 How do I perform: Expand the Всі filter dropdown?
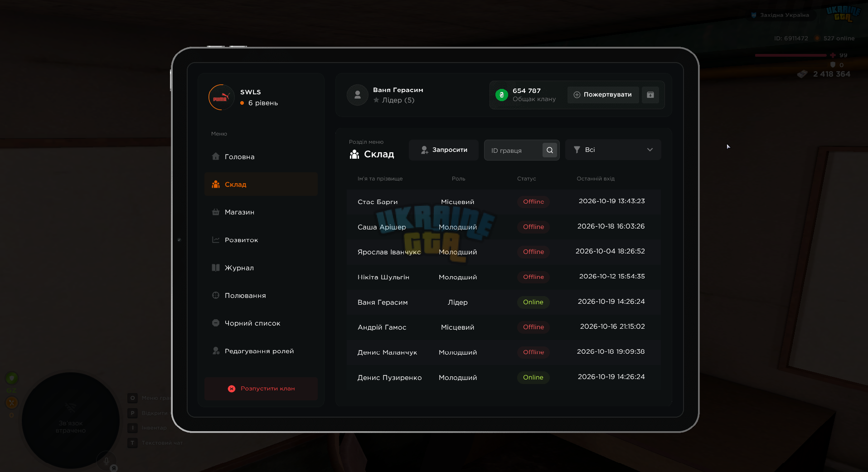[613, 150]
